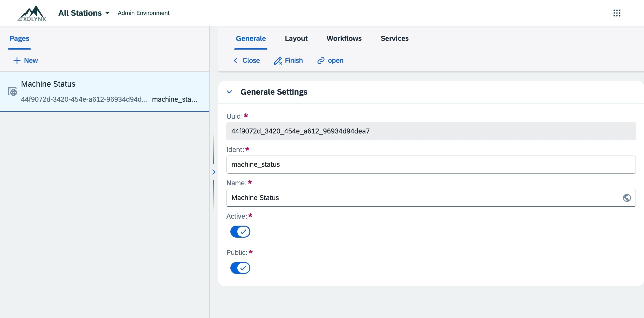Open the app grid menu icon
Screen dimensions: 644x318
(617, 13)
